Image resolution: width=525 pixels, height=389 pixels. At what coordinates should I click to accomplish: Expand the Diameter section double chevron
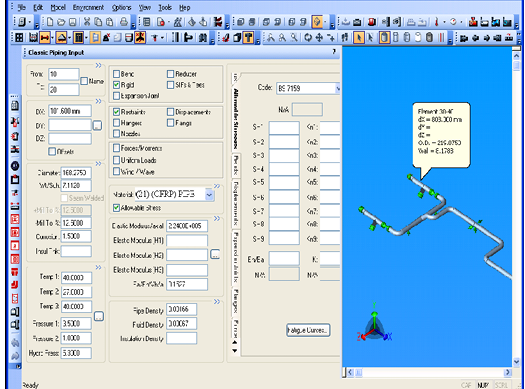click(98, 164)
